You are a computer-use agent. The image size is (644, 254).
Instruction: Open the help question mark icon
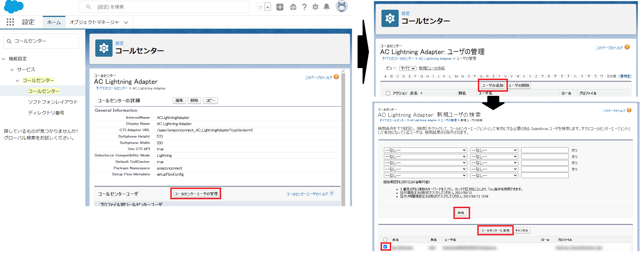pyautogui.click(x=304, y=7)
